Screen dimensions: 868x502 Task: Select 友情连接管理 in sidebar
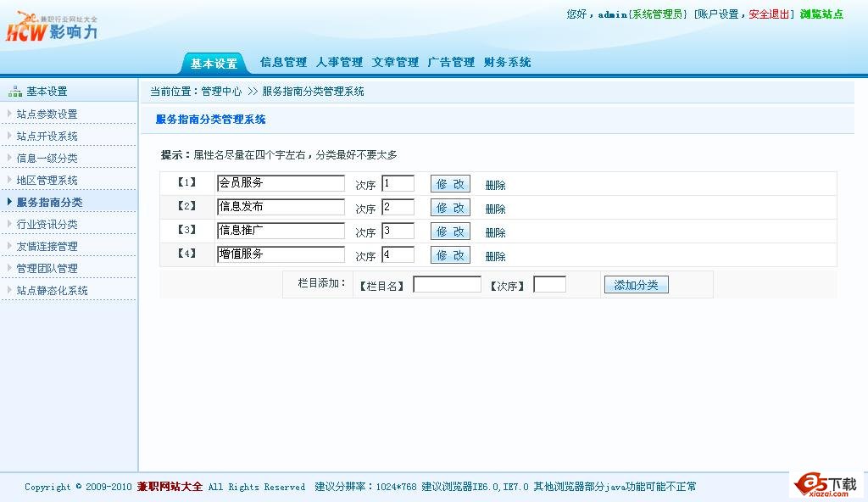pos(47,247)
